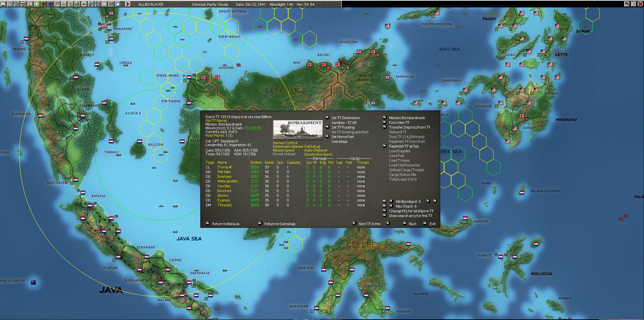Open the info 'i' toolbar icon
Image resolution: width=644 pixels, height=320 pixels.
coord(30,4)
